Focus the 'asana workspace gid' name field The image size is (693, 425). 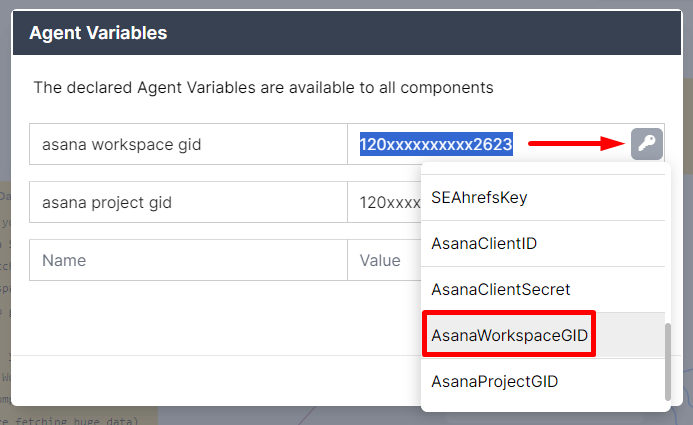(188, 144)
